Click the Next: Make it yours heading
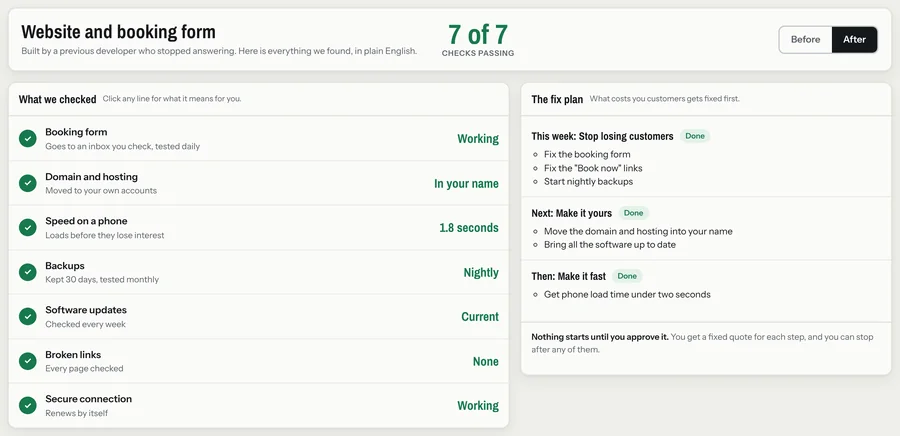Screen dimensions: 900x436 [x=572, y=213]
